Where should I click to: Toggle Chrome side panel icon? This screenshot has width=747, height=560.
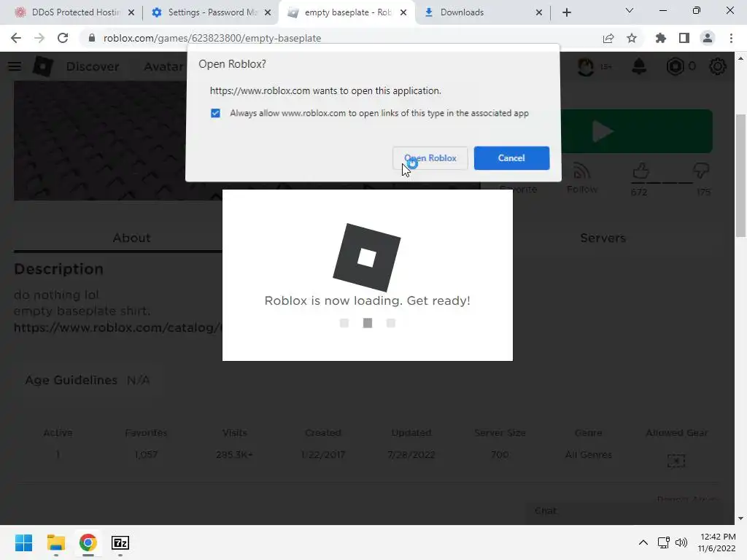tap(684, 38)
